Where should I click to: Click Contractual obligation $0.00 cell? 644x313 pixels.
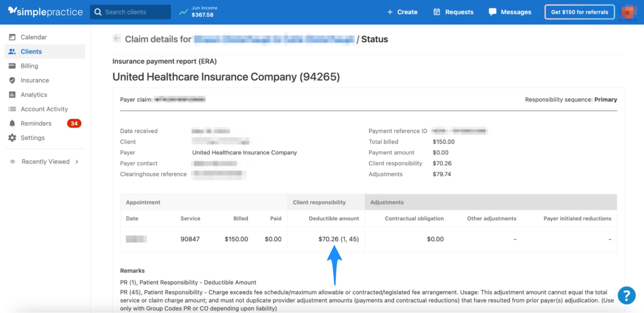[x=435, y=239]
